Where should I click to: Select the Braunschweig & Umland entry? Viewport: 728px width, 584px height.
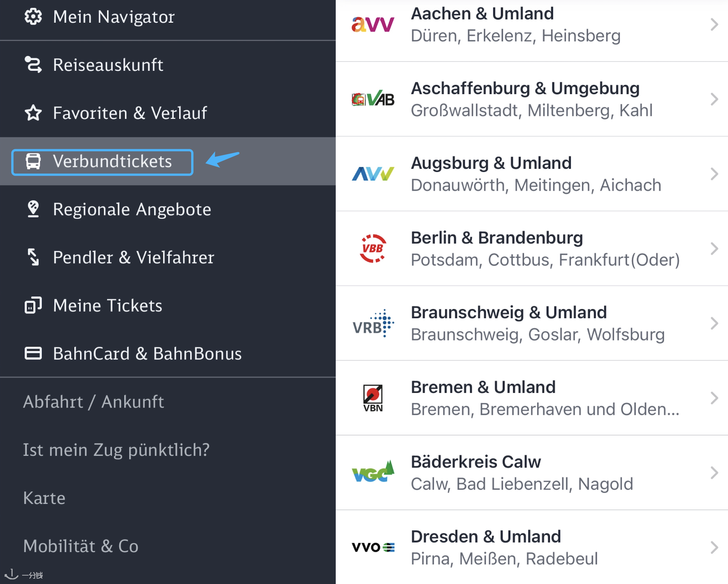[532, 323]
